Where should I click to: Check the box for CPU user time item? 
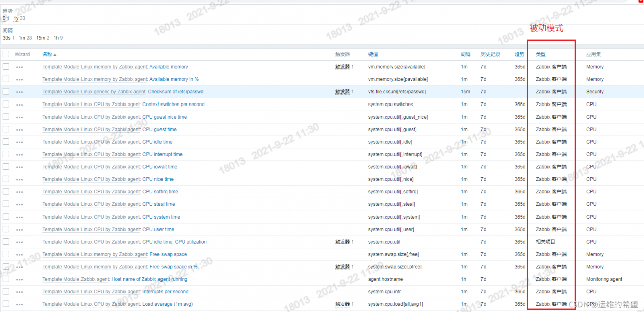pos(6,229)
